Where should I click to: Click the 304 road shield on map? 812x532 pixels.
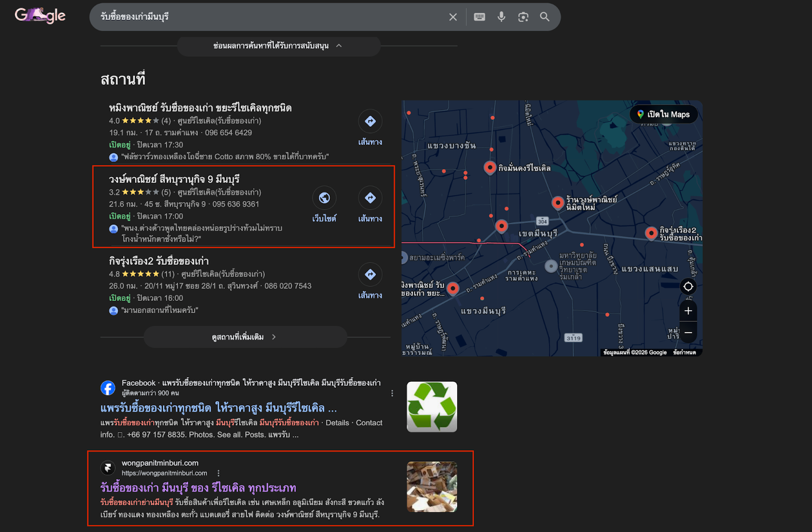coord(543,221)
